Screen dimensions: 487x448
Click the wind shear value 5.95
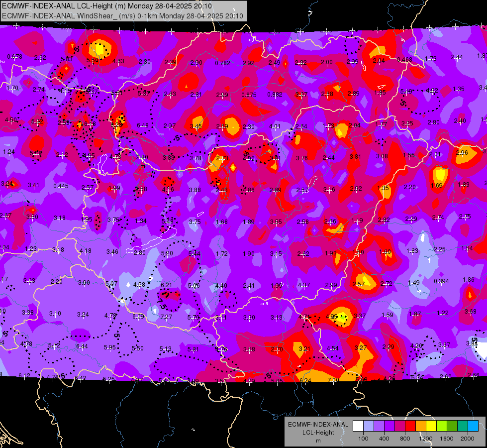(109, 347)
